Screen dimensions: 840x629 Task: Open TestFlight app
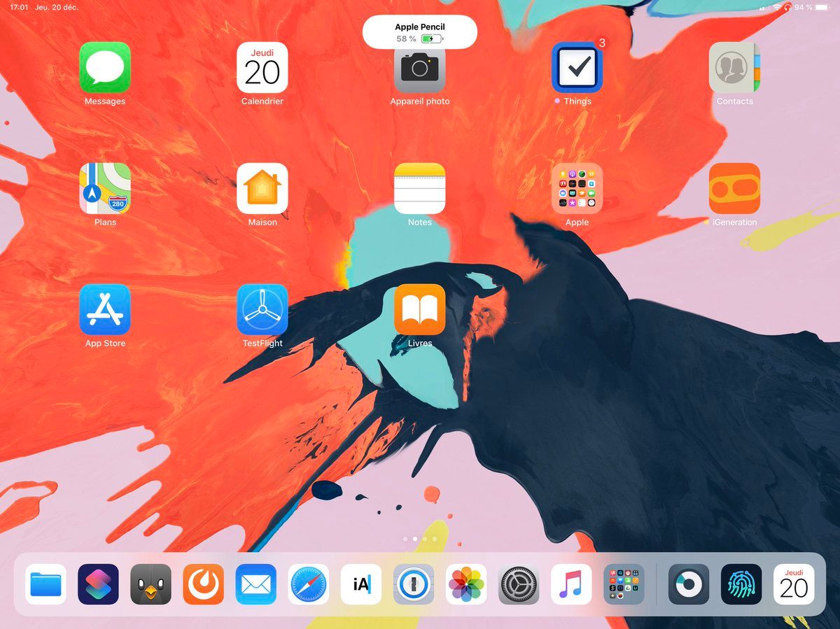tap(262, 310)
